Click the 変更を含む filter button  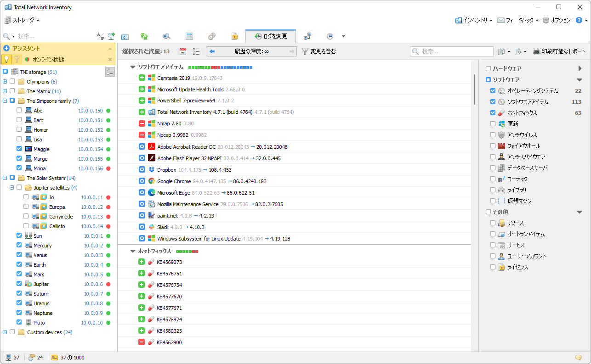[x=318, y=51]
